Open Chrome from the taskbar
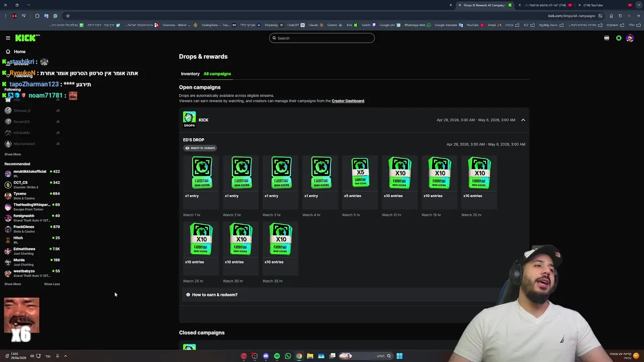Image resolution: width=644 pixels, height=362 pixels. (299, 356)
